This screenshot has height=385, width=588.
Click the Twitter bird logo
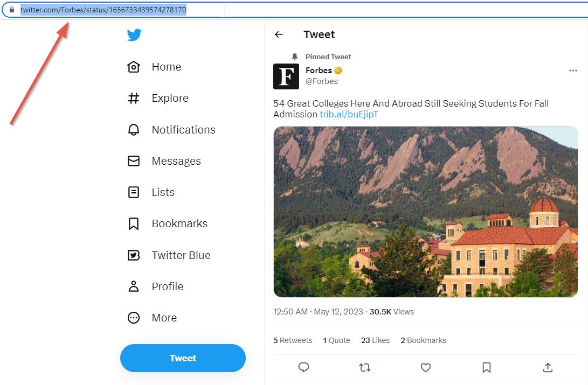[133, 34]
